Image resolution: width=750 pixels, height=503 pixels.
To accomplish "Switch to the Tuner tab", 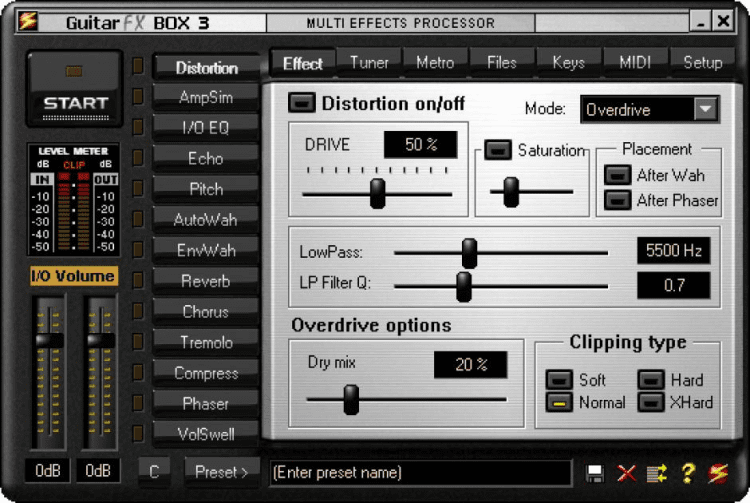I will tap(369, 62).
